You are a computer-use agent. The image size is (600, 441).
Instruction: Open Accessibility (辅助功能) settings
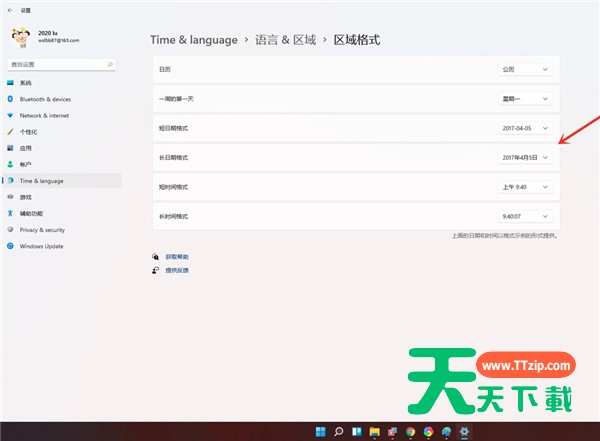61,213
